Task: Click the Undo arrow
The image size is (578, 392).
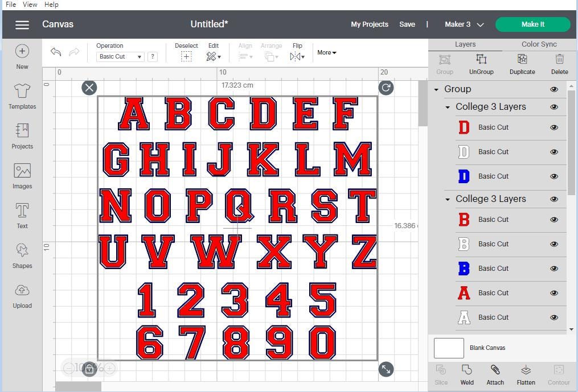Action: (56, 52)
